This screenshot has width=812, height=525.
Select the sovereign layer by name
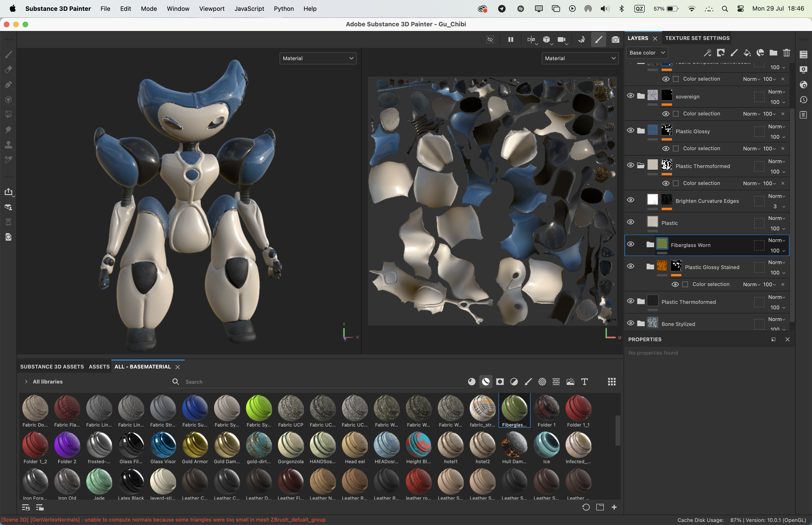coord(687,97)
